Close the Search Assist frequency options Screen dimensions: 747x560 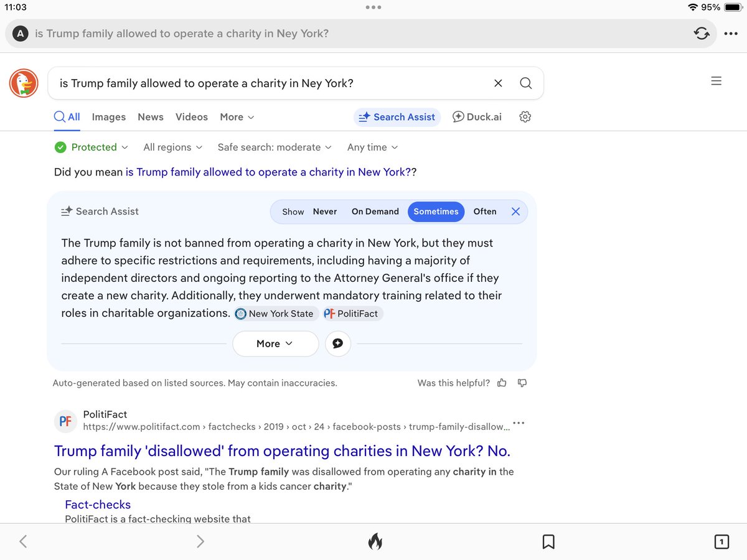515,212
